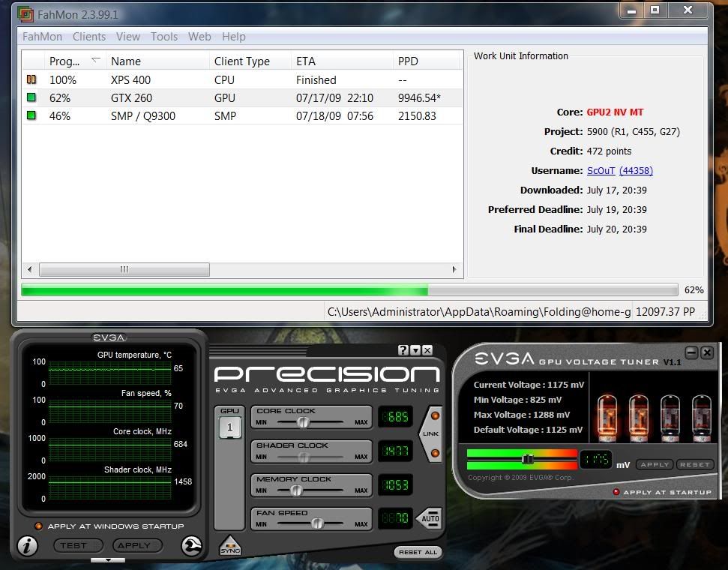
Task: Click left arrow of client list scrollbar
Action: pos(30,269)
